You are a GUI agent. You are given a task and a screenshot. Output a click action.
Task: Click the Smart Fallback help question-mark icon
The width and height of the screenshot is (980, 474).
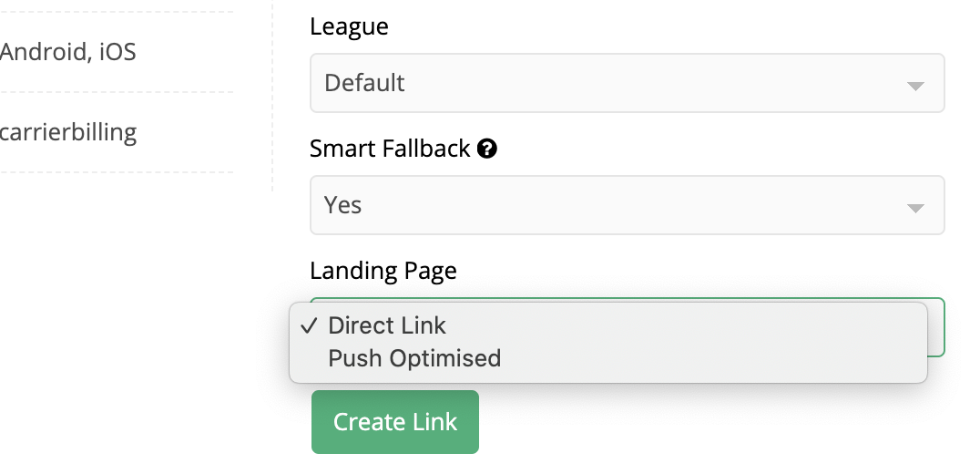pyautogui.click(x=487, y=149)
